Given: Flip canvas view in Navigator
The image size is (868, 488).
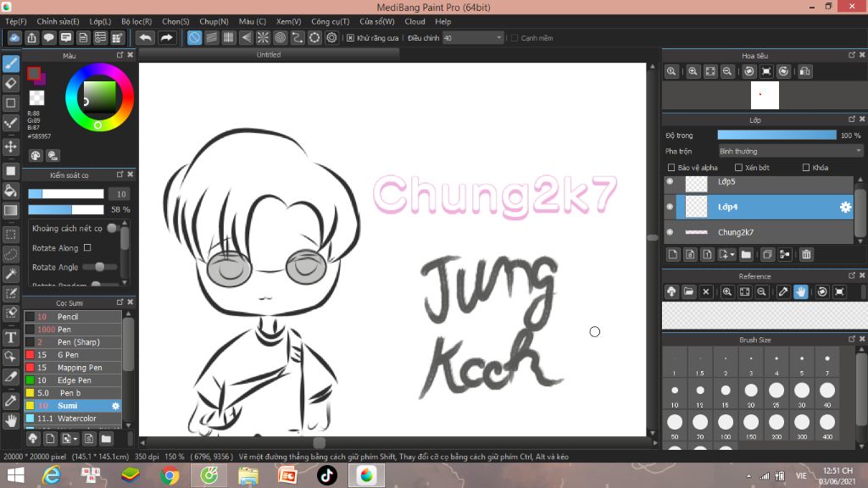Looking at the screenshot, I should click(x=805, y=71).
